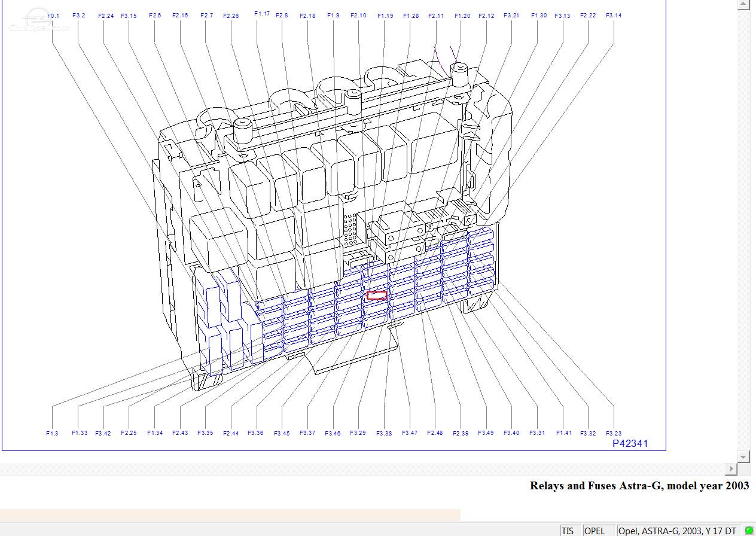This screenshot has width=756, height=536.
Task: Click the F3.23 fuse label
Action: pyautogui.click(x=614, y=434)
